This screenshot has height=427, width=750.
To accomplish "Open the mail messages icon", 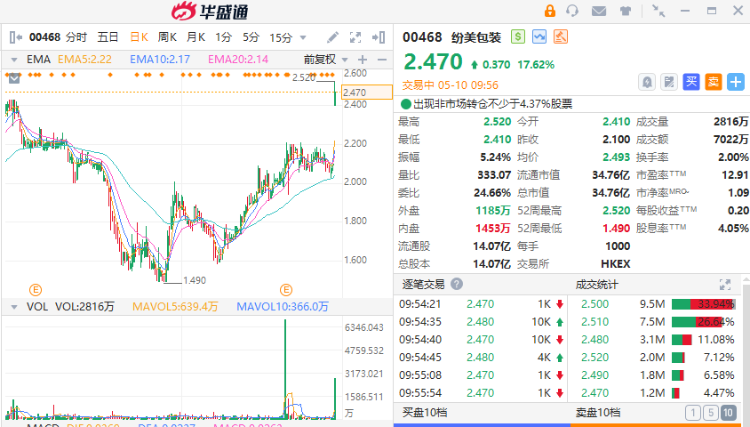I will (x=599, y=11).
